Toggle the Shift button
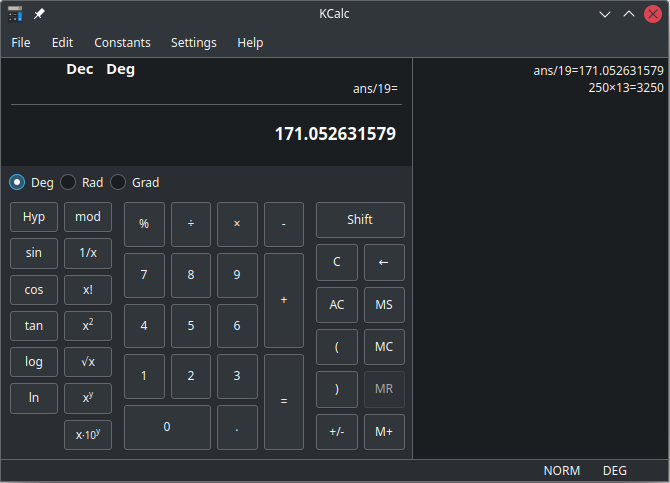 360,220
